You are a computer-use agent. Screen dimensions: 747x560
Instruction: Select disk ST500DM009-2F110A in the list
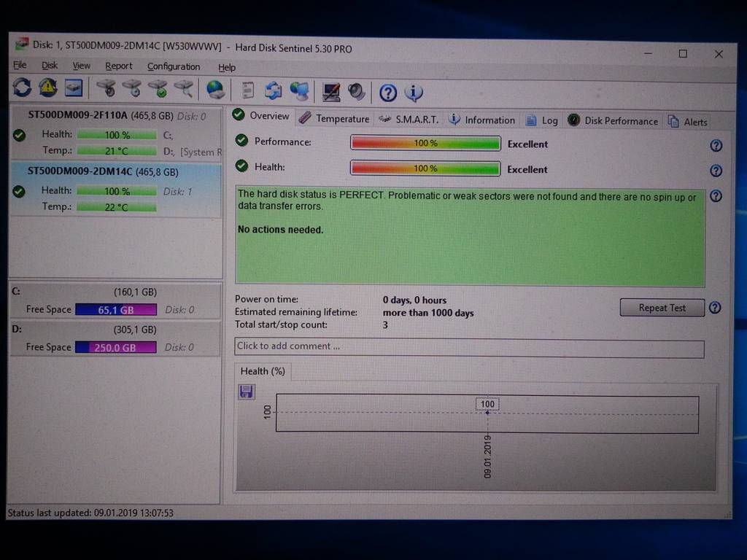(116, 134)
